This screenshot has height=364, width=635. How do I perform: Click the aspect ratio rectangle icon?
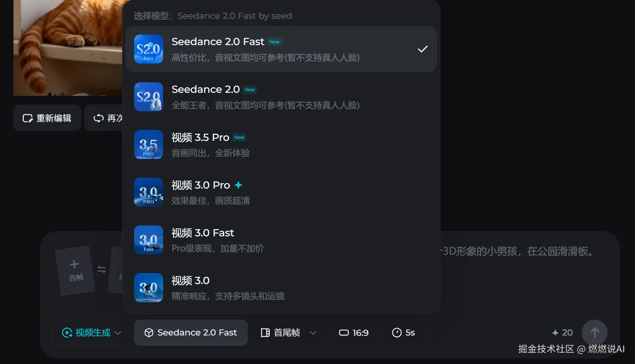tap(344, 332)
